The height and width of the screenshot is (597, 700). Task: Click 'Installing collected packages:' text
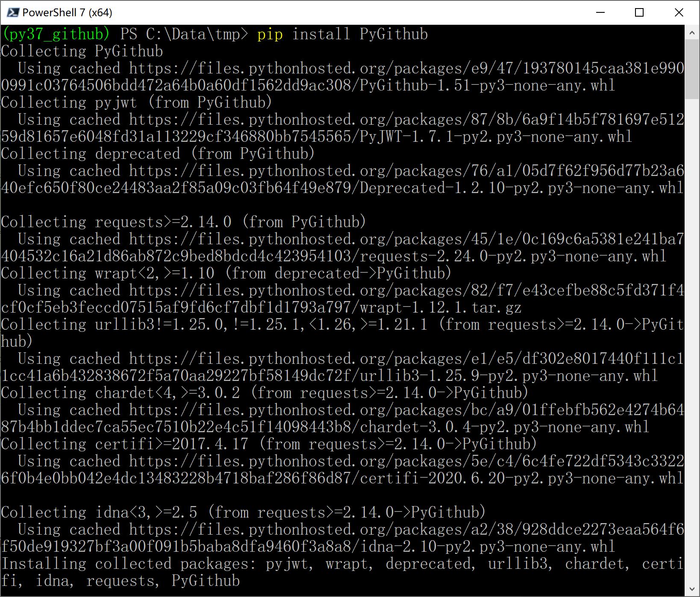[x=129, y=564]
